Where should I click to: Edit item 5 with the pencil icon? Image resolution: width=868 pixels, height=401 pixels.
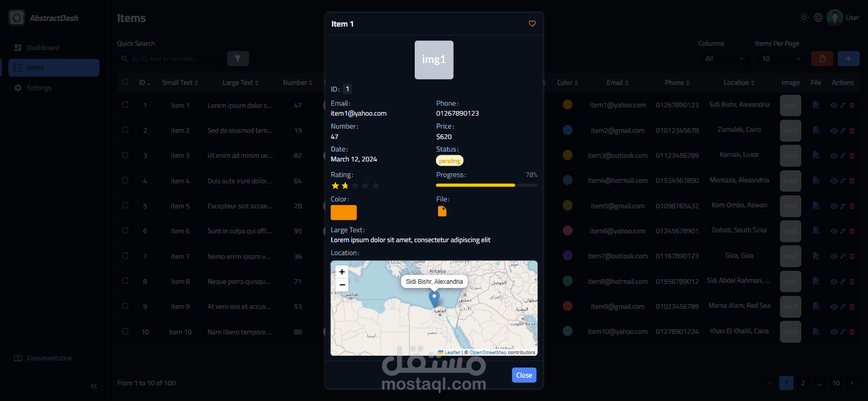843,206
